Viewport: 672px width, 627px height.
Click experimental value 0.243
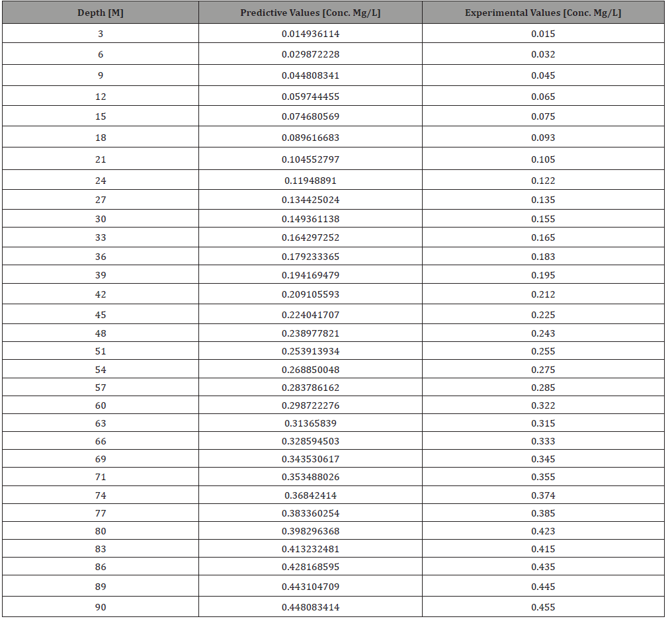click(x=543, y=333)
